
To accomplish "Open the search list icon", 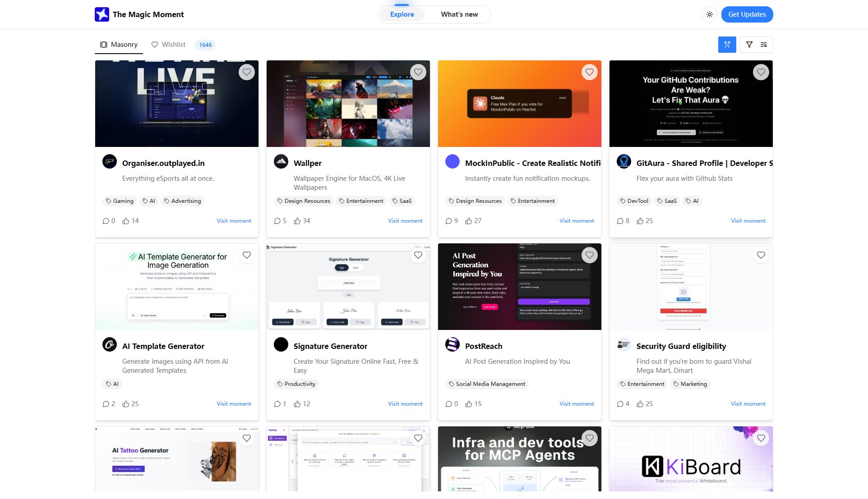I will coord(764,45).
